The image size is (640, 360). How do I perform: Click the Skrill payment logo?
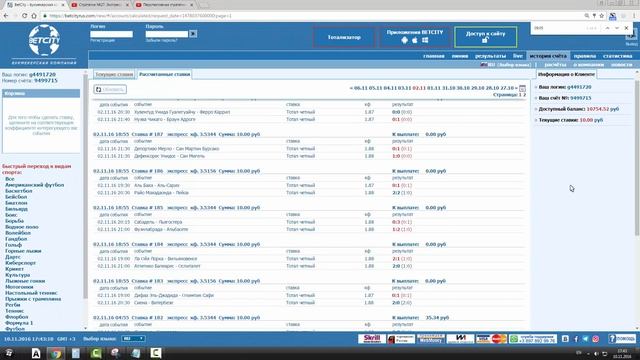click(371, 339)
